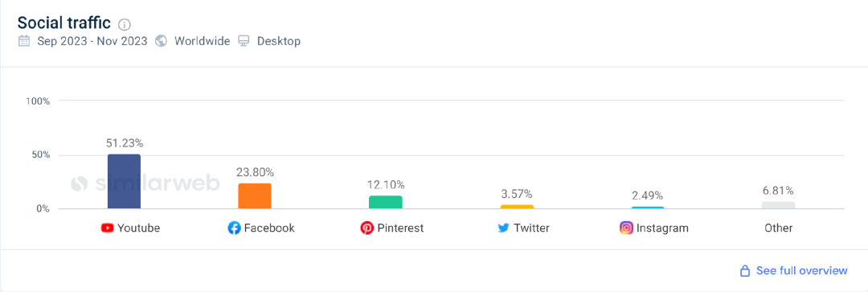The width and height of the screenshot is (868, 292).
Task: Click the desktop monitor icon
Action: click(244, 41)
